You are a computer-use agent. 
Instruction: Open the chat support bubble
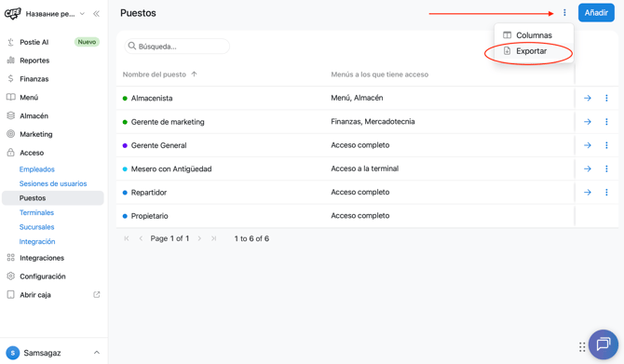pos(604,344)
